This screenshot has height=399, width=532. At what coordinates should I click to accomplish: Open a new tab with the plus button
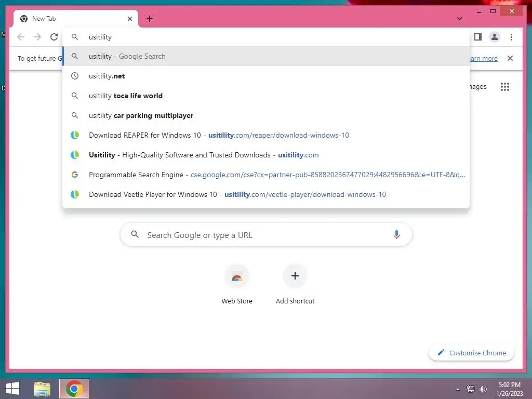(x=150, y=19)
